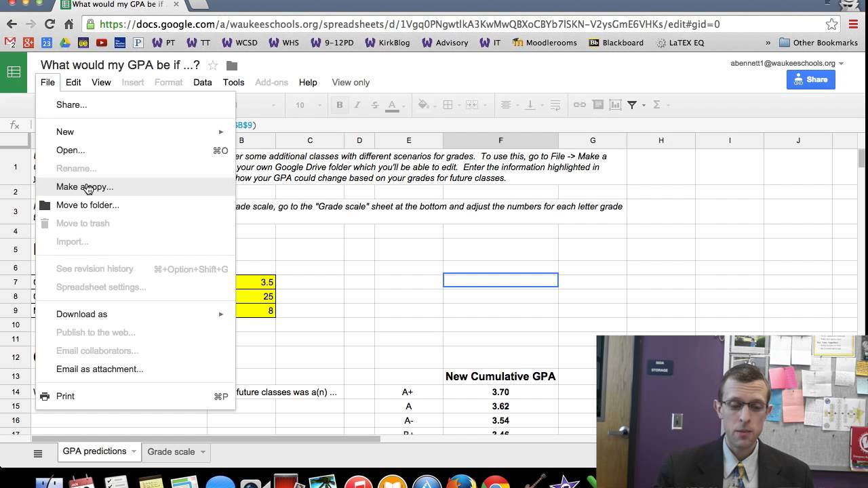Viewport: 868px width, 488px height.
Task: Open the Chrome hamburger menu
Action: (854, 24)
